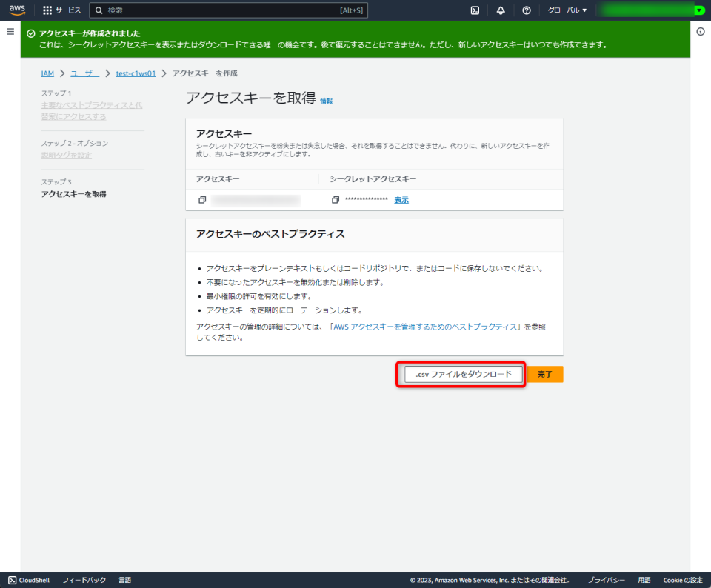
Task: Click the 完了 button
Action: pos(544,374)
